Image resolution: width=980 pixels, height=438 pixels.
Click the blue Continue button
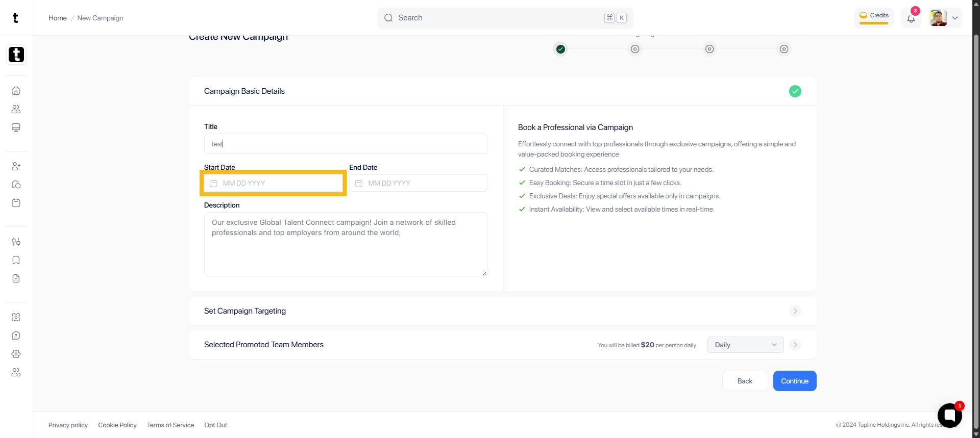click(794, 381)
